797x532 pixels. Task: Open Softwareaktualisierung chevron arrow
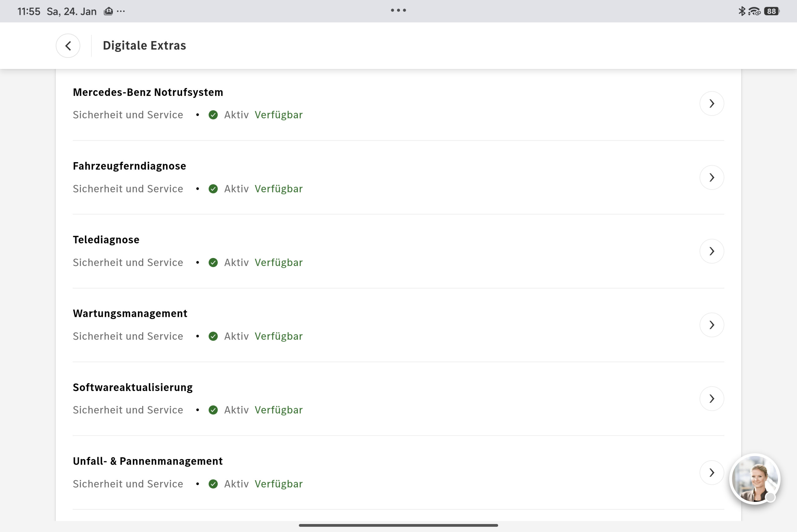click(711, 399)
